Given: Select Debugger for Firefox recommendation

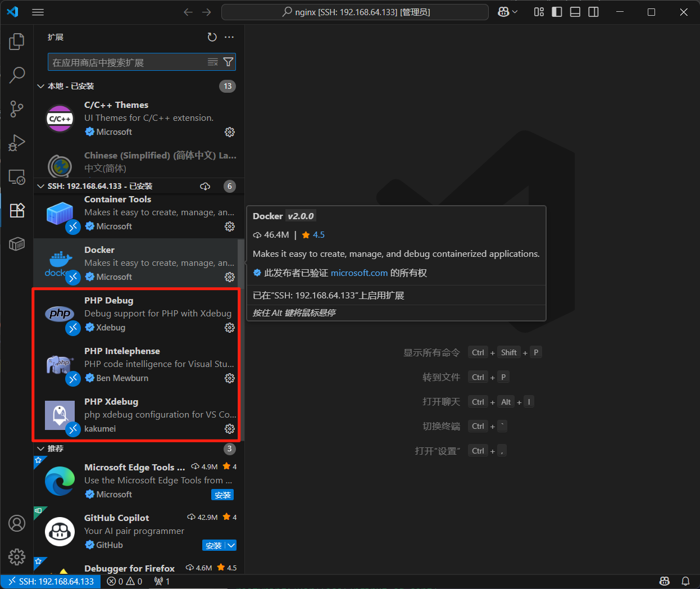Looking at the screenshot, I should coord(139,567).
